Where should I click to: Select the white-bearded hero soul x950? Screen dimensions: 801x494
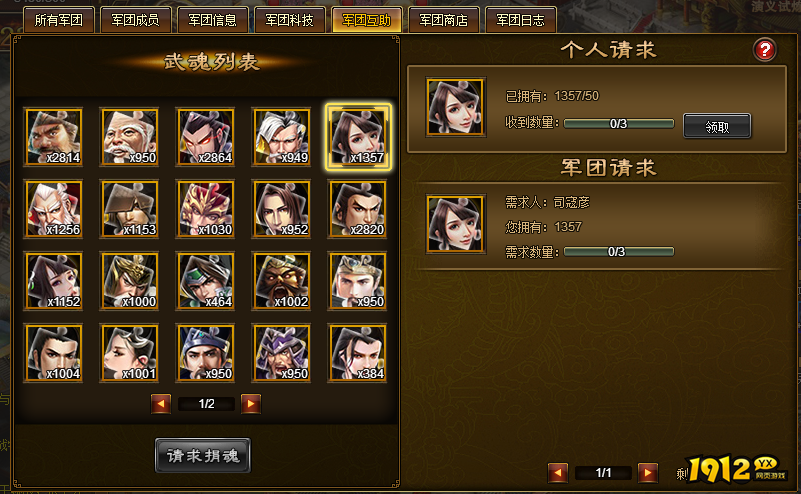[x=129, y=137]
